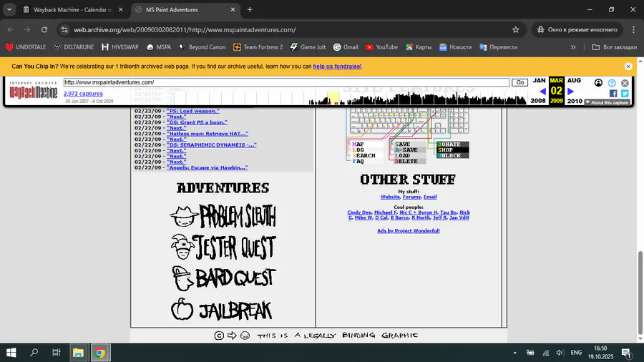Screen dimensions: 644x362
Task: Open the MSPA bookmark
Action: [x=159, y=47]
